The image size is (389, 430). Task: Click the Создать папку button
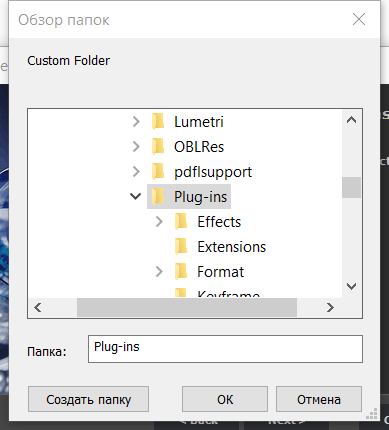(88, 399)
